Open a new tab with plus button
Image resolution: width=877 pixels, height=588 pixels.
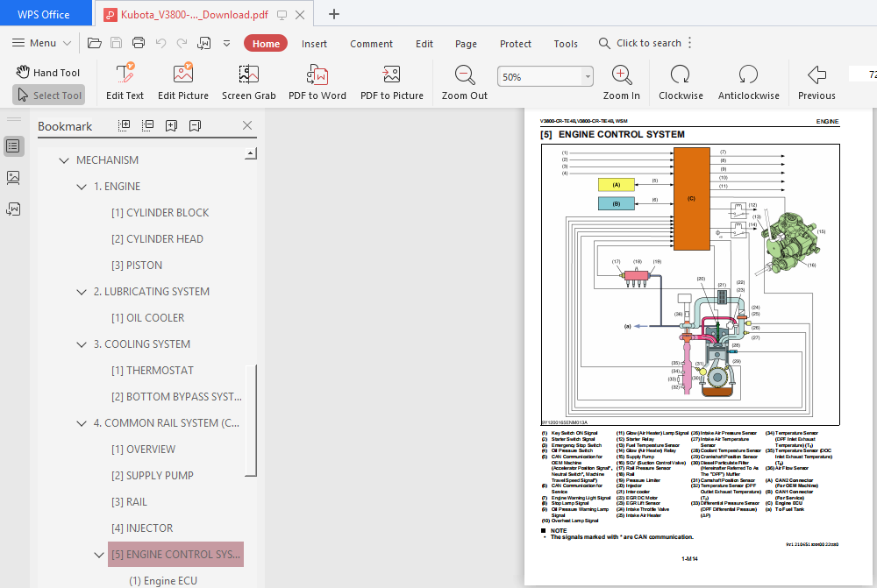tap(334, 14)
